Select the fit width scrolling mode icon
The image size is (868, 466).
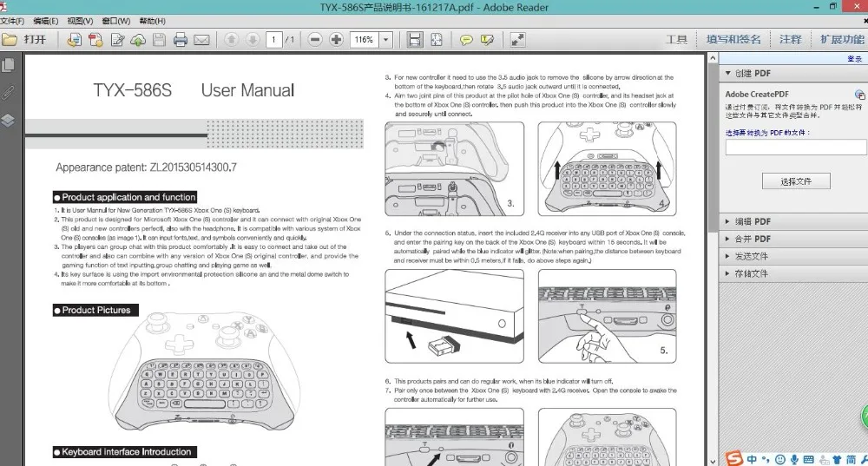[x=415, y=40]
